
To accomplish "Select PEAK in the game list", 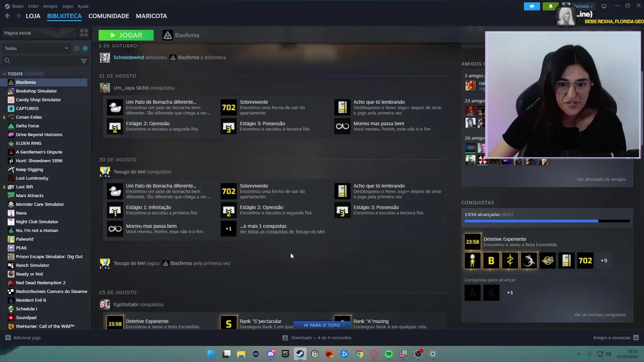I will coord(21,248).
